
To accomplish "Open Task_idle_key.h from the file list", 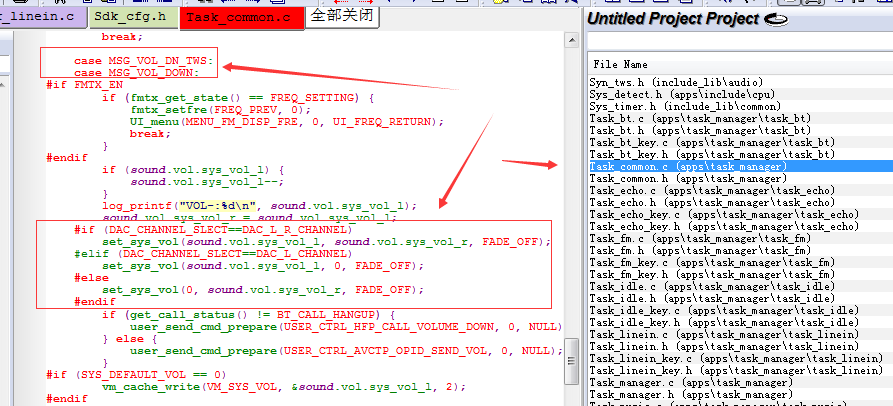I will click(724, 322).
